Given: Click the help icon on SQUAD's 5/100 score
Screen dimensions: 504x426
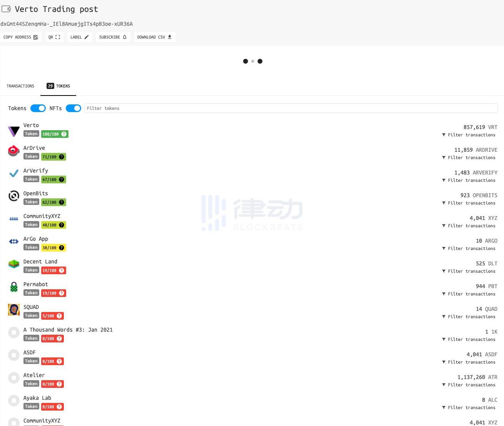Looking at the screenshot, I should [x=59, y=316].
